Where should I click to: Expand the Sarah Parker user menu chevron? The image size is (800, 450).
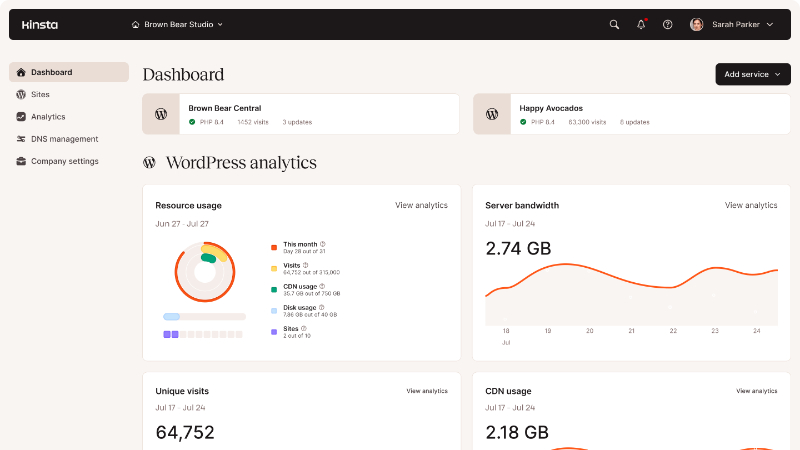tap(770, 25)
